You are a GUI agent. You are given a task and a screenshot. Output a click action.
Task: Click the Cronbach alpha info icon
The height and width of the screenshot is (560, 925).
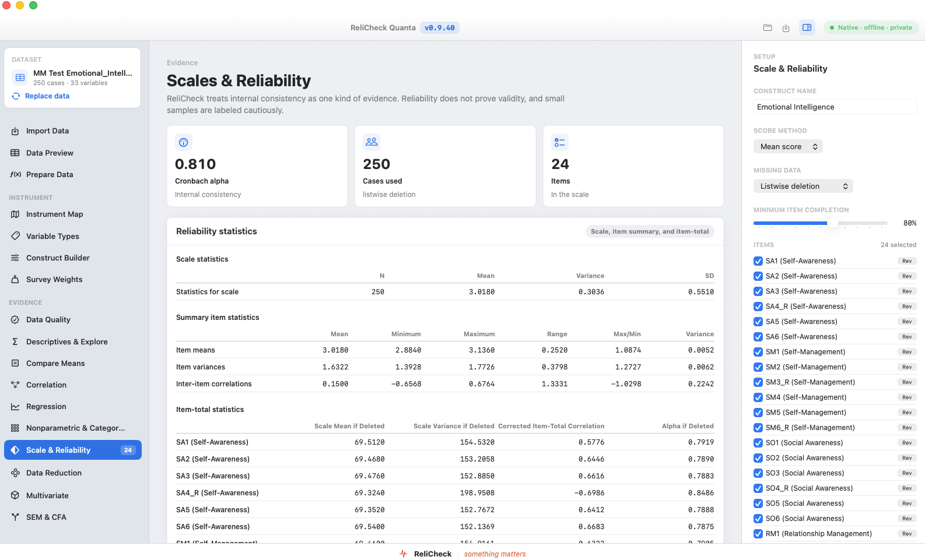[184, 142]
